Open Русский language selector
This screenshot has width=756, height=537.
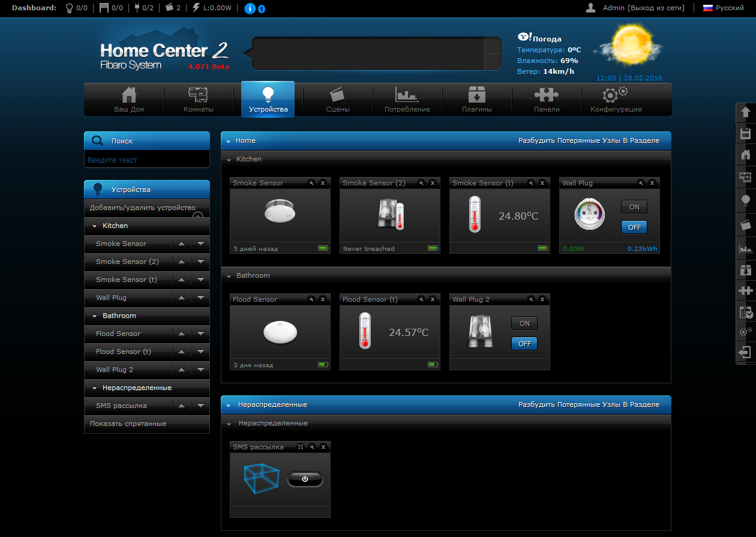(x=724, y=8)
